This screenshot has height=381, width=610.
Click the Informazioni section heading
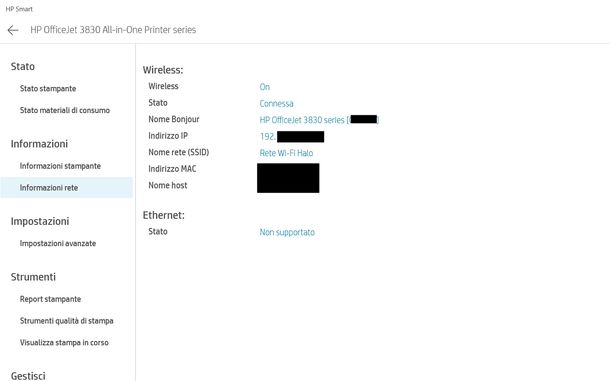[x=39, y=144]
